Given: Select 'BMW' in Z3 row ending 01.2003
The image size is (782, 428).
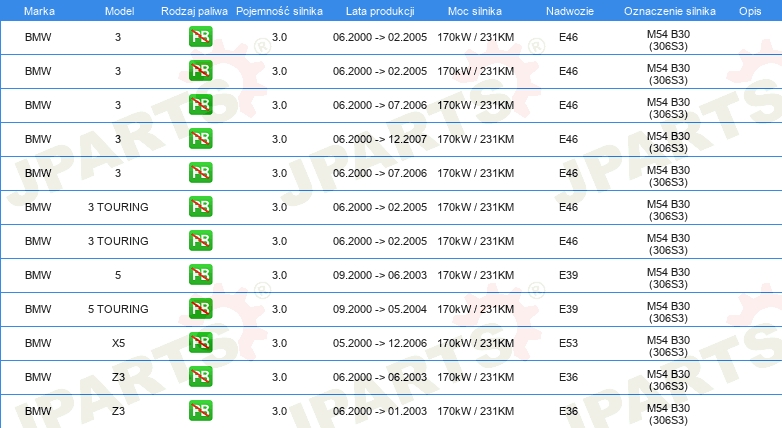Looking at the screenshot, I should pos(38,411).
